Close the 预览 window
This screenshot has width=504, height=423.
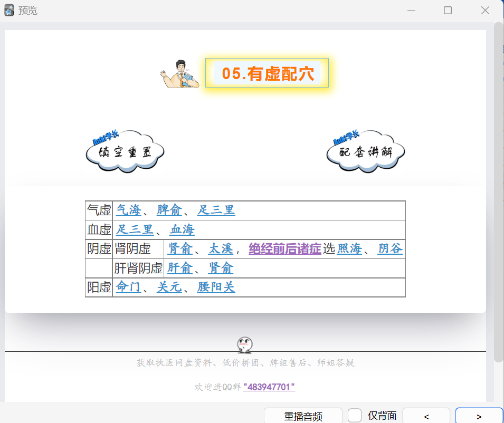[485, 10]
